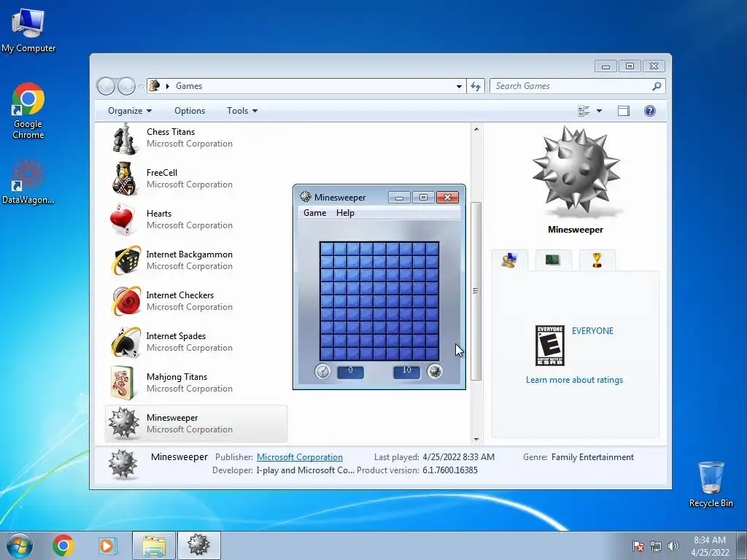Click the Family Entertainment genre text
The height and width of the screenshot is (560, 747).
(x=592, y=457)
